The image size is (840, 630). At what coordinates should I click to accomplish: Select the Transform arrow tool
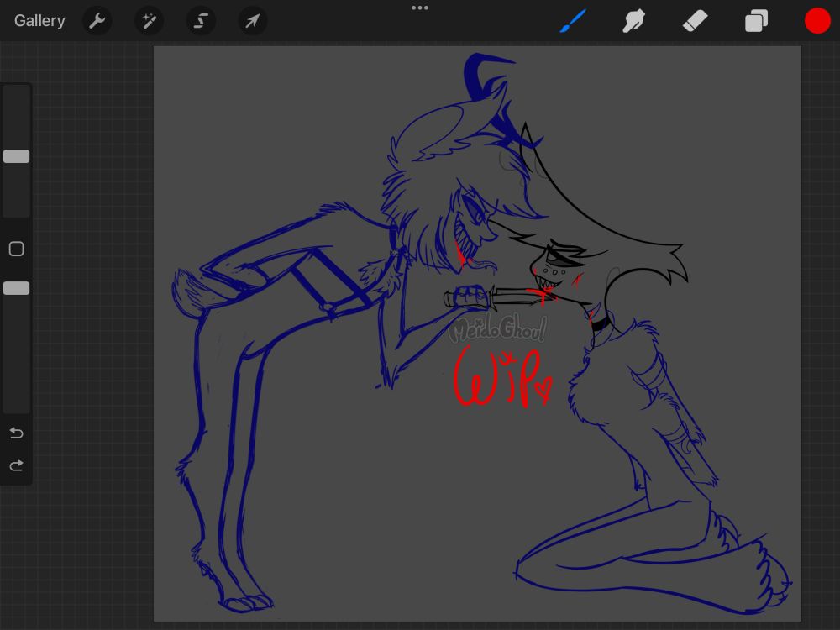[x=251, y=20]
